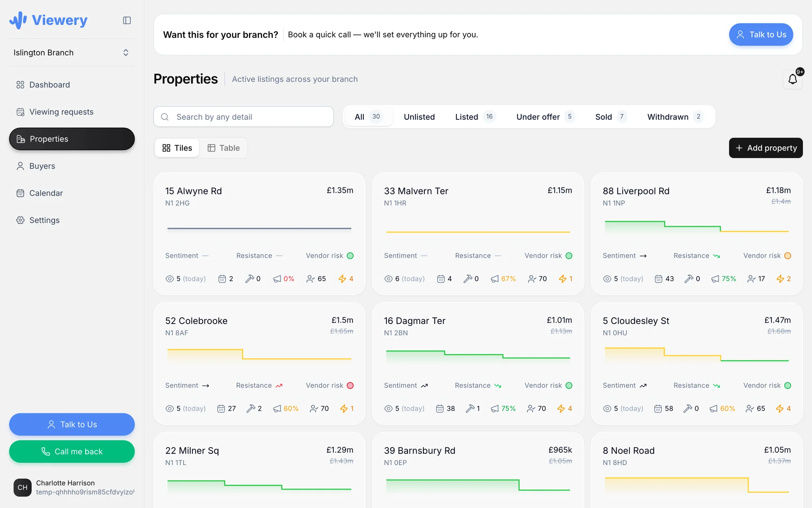This screenshot has height=508, width=812.
Task: Filter by Sold tab
Action: (x=611, y=117)
